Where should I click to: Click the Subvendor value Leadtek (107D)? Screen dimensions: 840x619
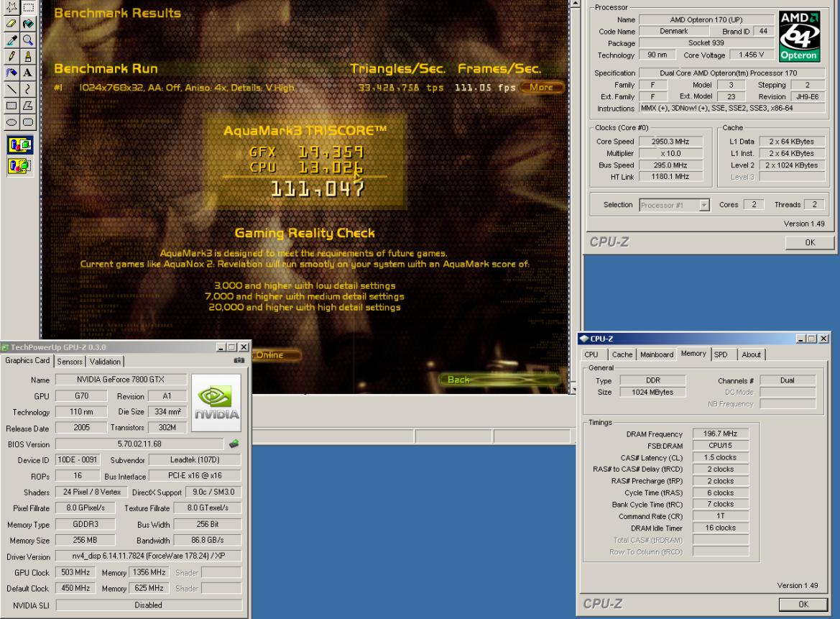tap(195, 460)
